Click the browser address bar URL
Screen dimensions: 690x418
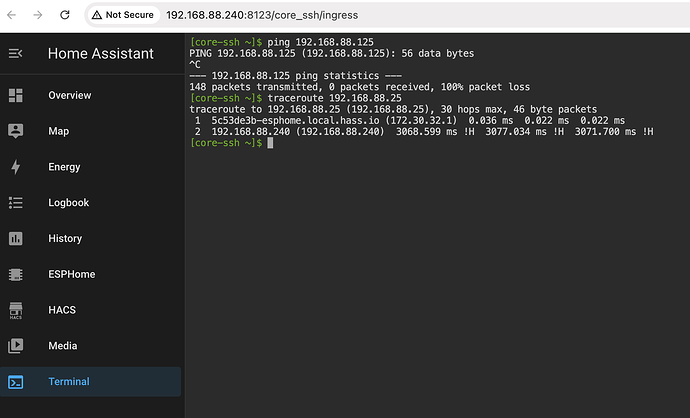[262, 15]
